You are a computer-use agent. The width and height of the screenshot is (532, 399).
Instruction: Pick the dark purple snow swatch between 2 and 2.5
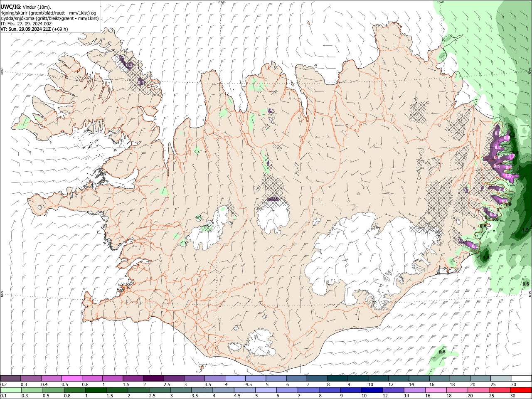tap(153, 378)
